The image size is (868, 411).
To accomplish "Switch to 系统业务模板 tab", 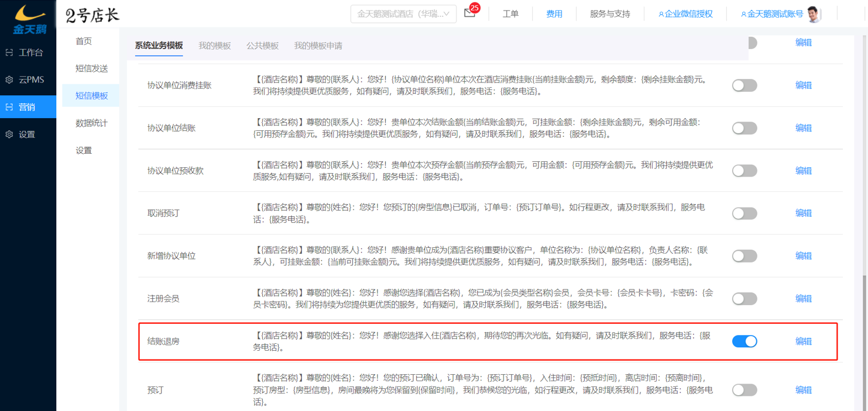I will (x=159, y=46).
